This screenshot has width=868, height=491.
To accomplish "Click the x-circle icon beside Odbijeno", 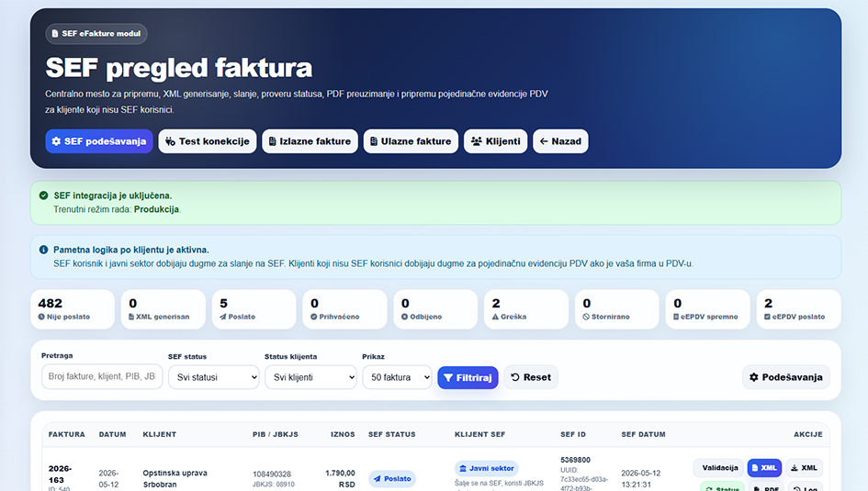I will coord(405,317).
